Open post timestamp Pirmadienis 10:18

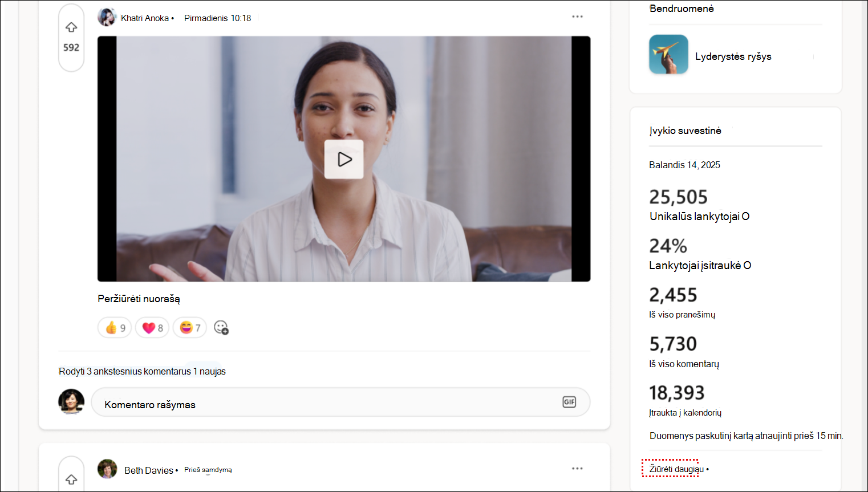point(217,18)
